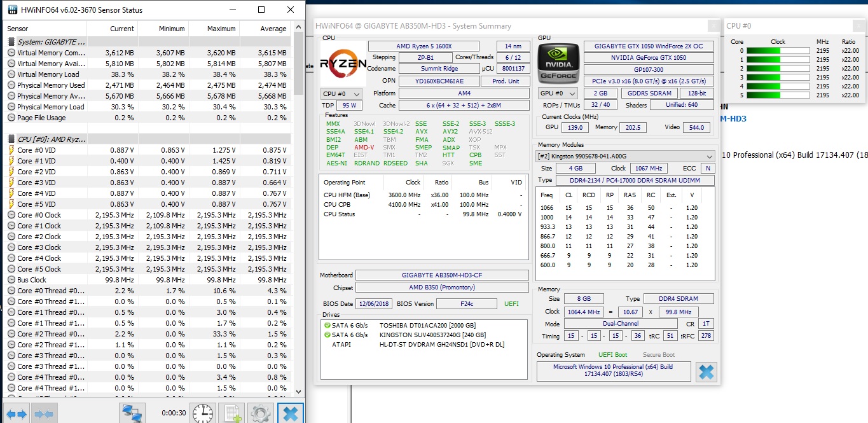Click the green check icon beside the KINGSTON drive
The height and width of the screenshot is (423, 868).
click(327, 335)
